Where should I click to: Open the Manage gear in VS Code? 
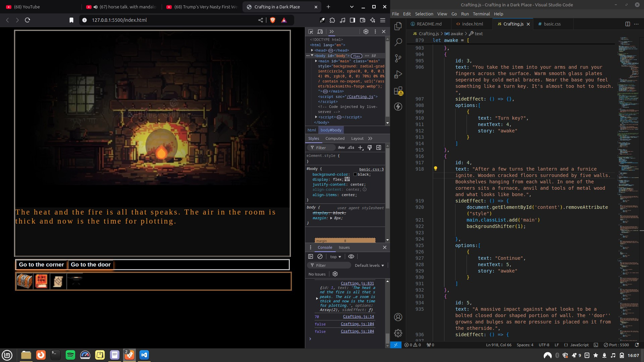click(x=398, y=333)
